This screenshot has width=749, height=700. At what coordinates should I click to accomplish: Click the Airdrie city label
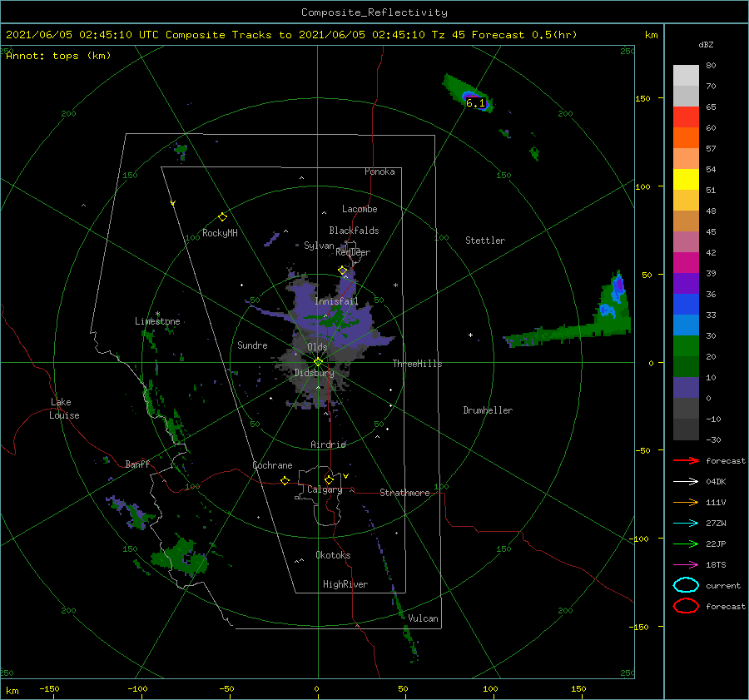point(328,444)
